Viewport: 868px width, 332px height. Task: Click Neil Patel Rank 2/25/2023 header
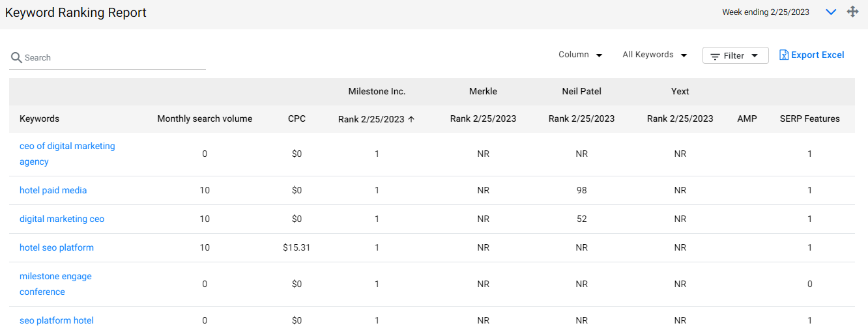point(581,119)
